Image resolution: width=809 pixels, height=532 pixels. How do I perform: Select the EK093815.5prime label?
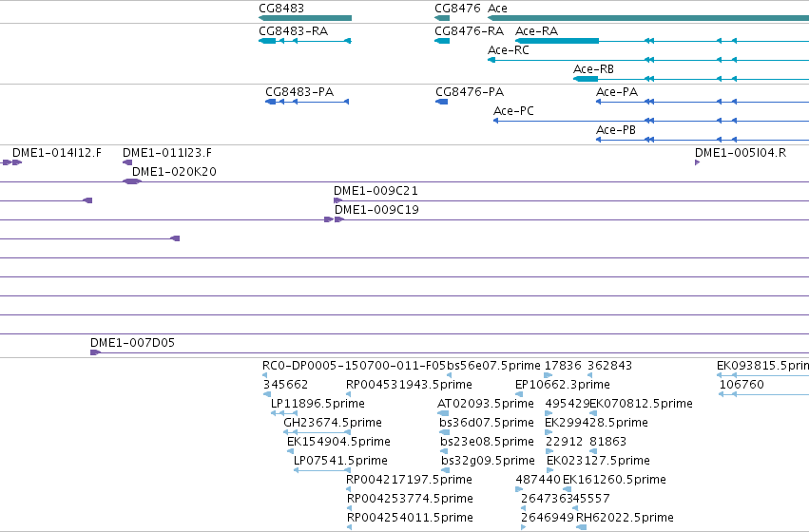tap(762, 366)
